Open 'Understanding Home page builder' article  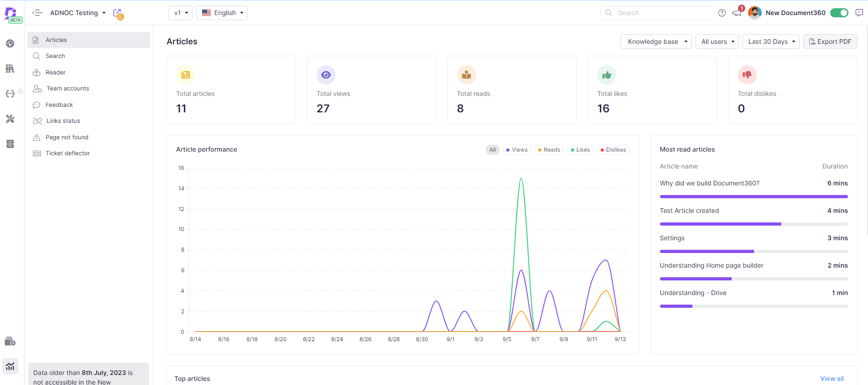[x=712, y=265]
